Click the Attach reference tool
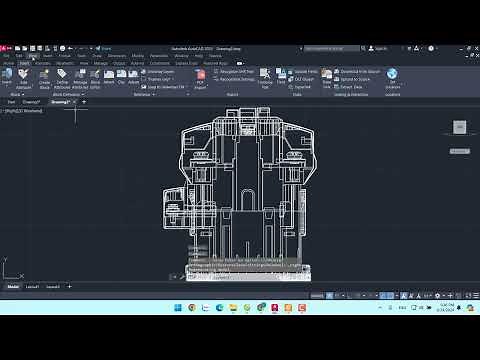The image size is (480, 360). tap(109, 77)
